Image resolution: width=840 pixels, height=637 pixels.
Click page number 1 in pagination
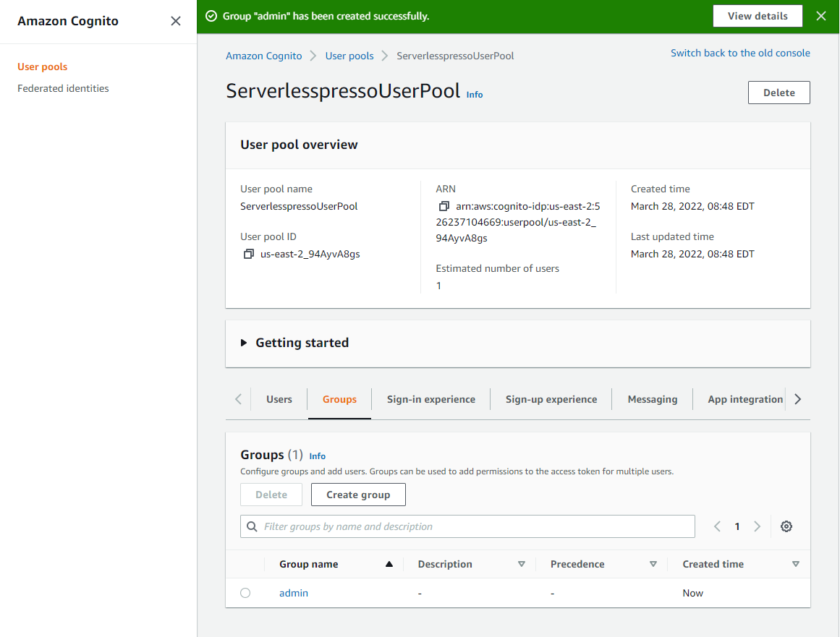pyautogui.click(x=737, y=526)
